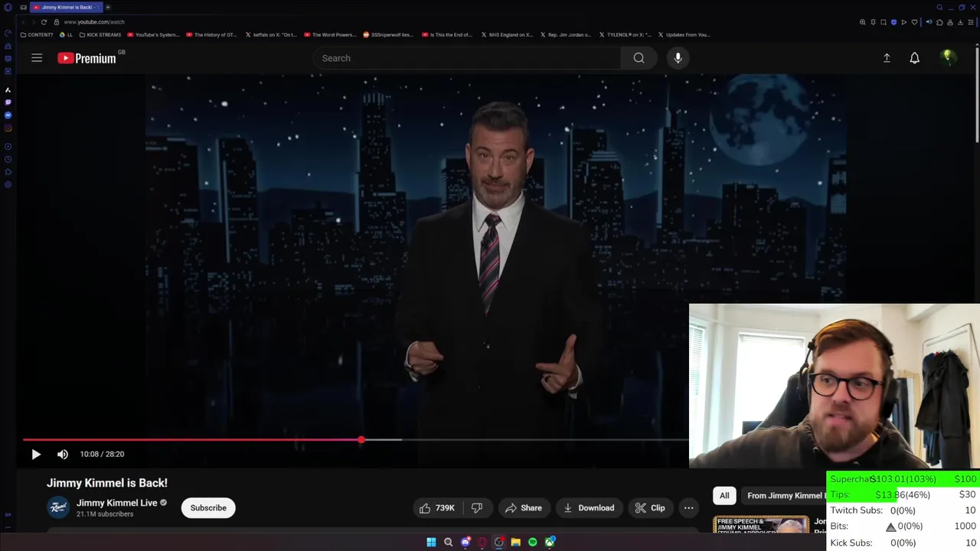Click the magnifier search button
The height and width of the screenshot is (551, 980).
pyautogui.click(x=639, y=58)
